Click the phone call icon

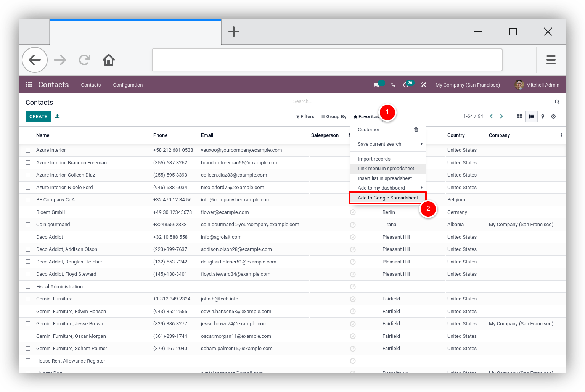pos(393,85)
